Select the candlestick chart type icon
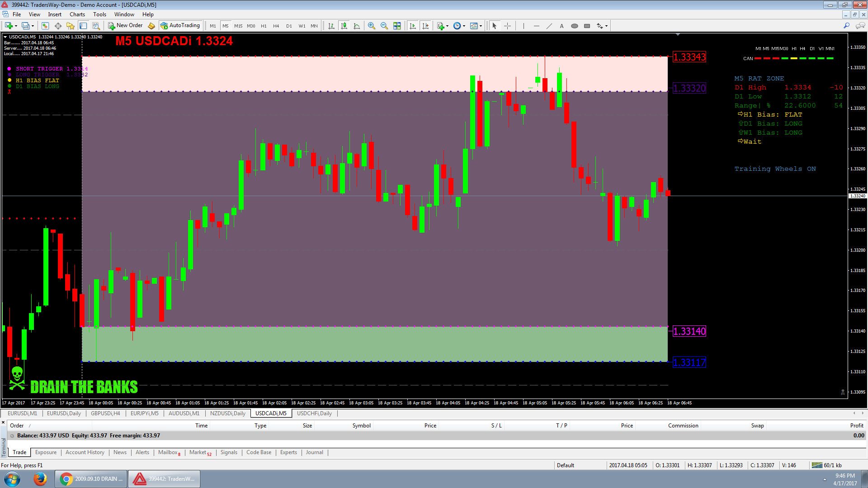The width and height of the screenshot is (868, 488). (344, 26)
